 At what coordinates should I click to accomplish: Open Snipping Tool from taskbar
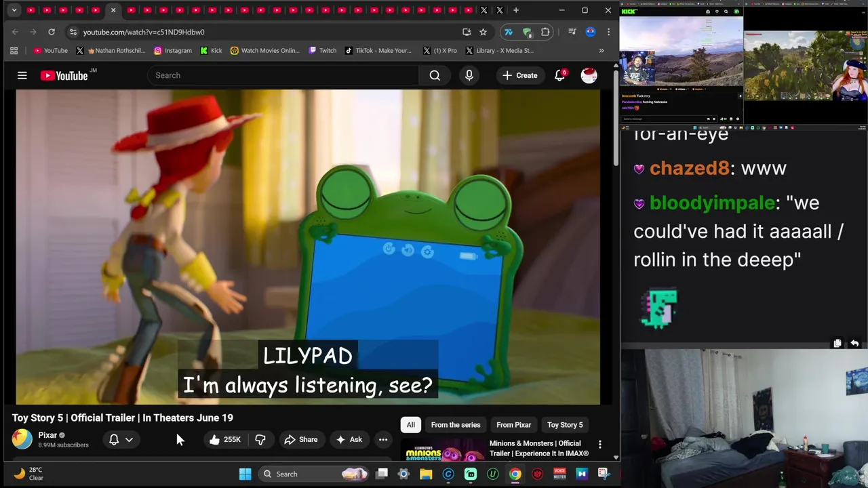[604, 474]
